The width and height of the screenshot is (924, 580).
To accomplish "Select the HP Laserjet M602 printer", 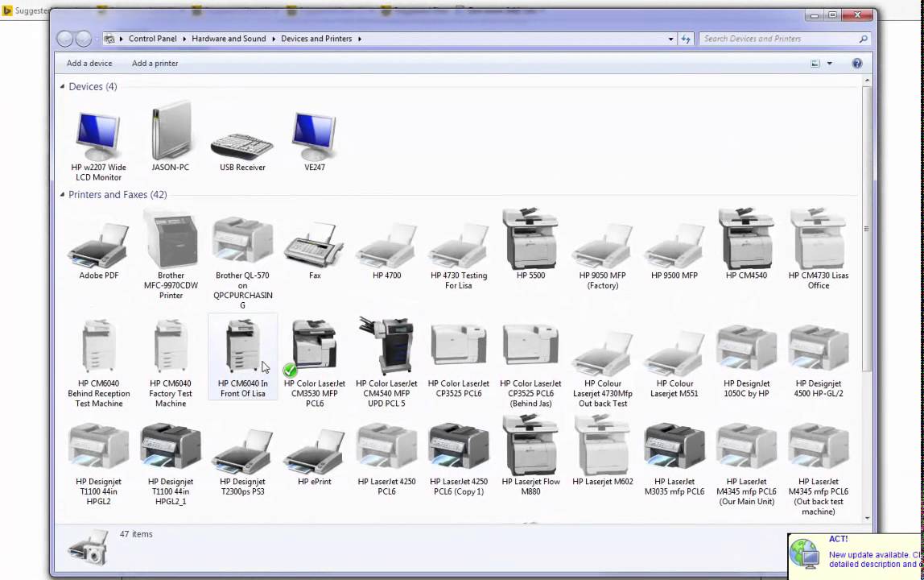I will (602, 451).
